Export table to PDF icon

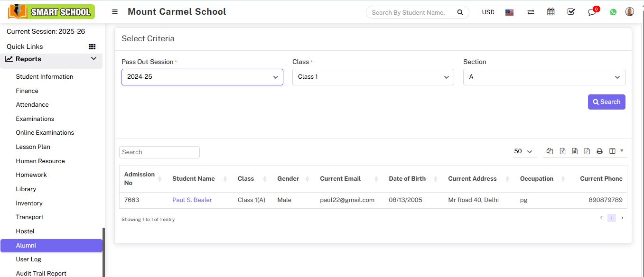click(587, 151)
